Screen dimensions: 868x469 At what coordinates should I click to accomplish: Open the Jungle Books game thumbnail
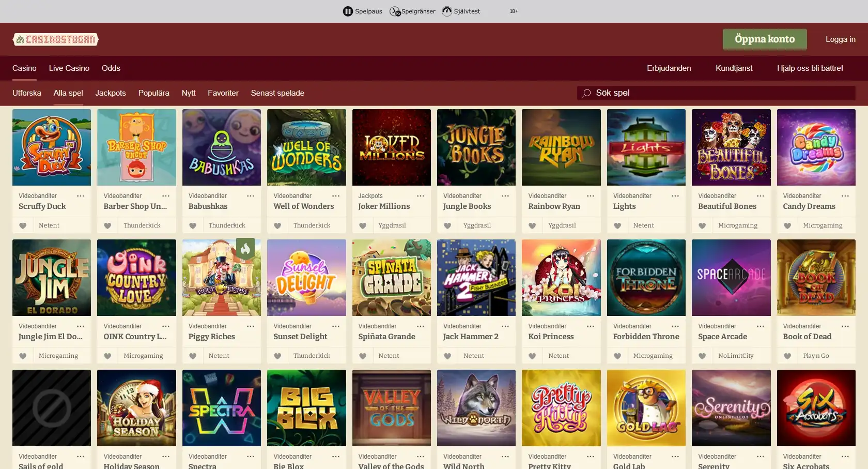[x=476, y=147]
